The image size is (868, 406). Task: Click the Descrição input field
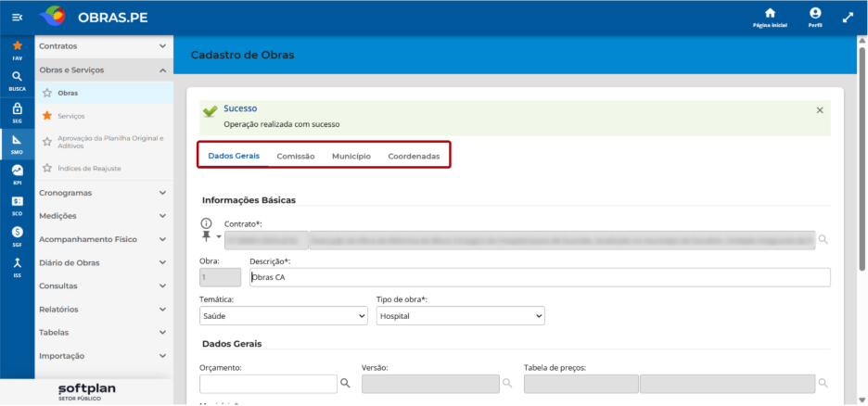(x=540, y=278)
